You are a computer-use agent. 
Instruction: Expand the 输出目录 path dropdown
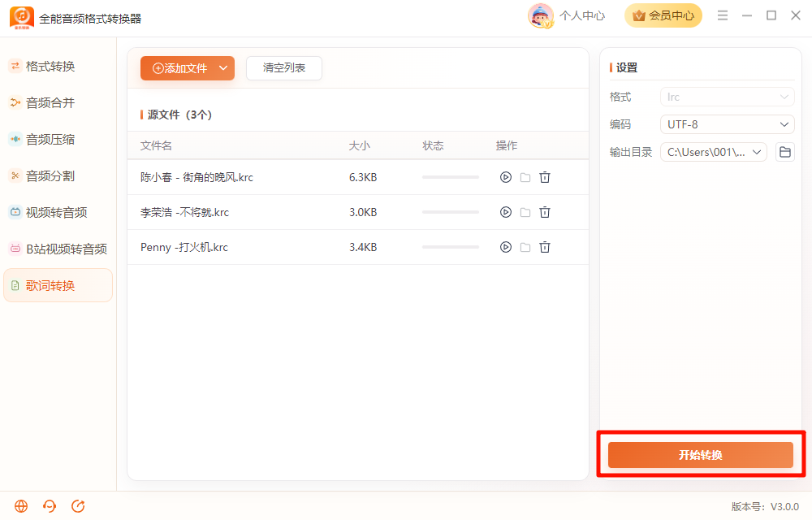pyautogui.click(x=757, y=152)
